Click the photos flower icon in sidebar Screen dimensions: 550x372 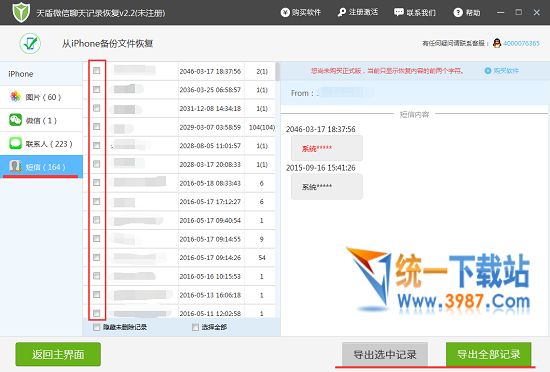15,97
